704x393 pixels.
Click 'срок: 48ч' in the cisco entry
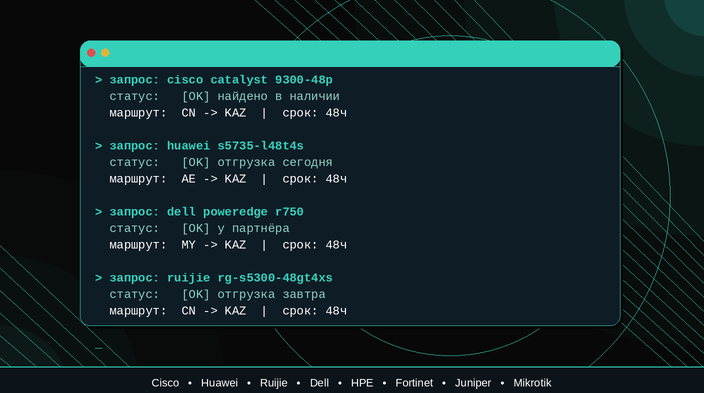pos(314,113)
